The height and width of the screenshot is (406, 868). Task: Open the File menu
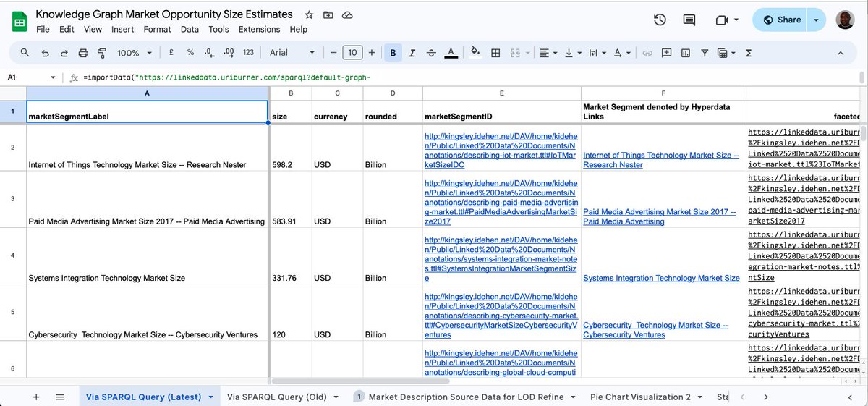(x=43, y=30)
